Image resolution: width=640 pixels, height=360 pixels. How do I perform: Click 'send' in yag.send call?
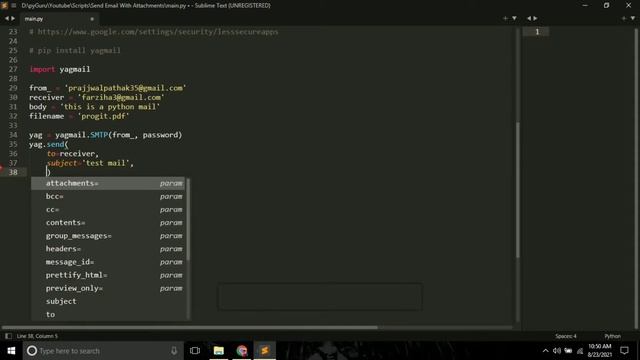point(55,144)
